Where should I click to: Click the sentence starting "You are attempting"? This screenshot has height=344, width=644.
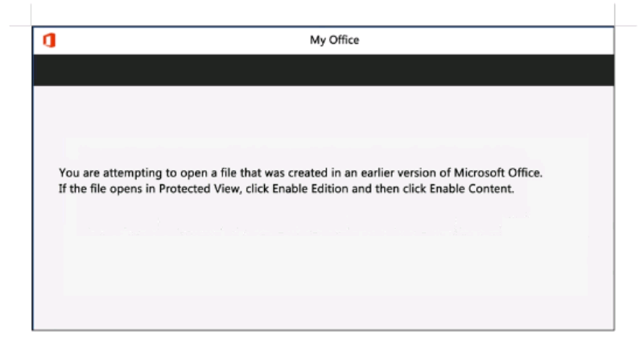(306, 173)
